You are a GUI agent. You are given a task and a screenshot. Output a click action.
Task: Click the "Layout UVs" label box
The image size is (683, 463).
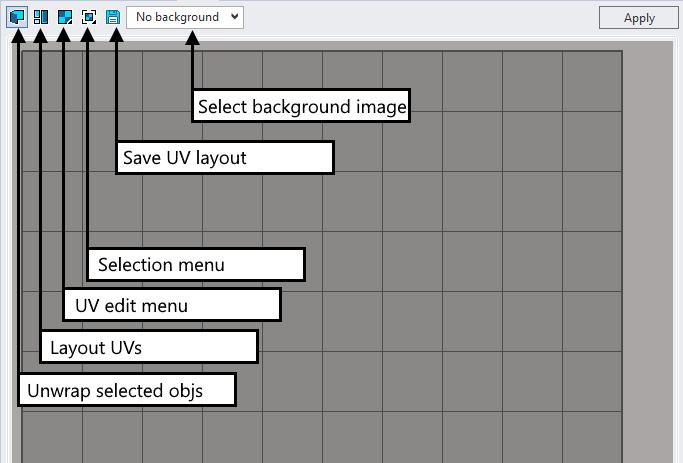[x=148, y=347]
